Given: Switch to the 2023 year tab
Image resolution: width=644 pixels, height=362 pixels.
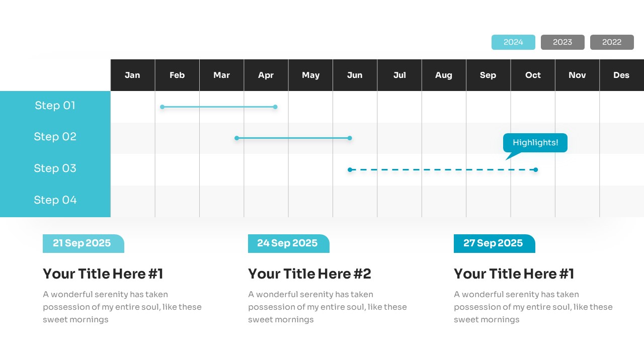Looking at the screenshot, I should pyautogui.click(x=562, y=42).
